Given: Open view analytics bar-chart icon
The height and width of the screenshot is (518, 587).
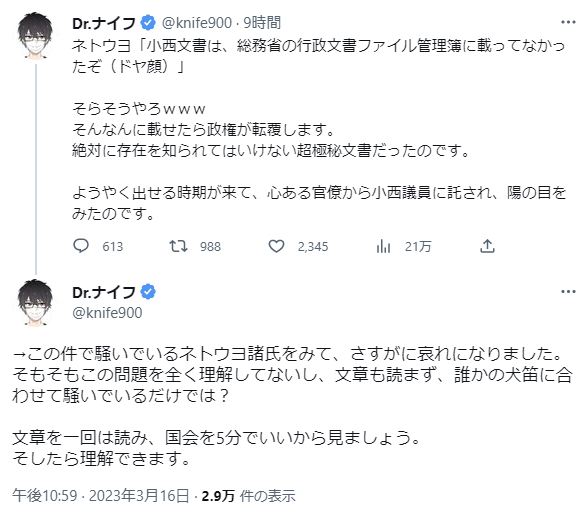Looking at the screenshot, I should click(x=383, y=246).
